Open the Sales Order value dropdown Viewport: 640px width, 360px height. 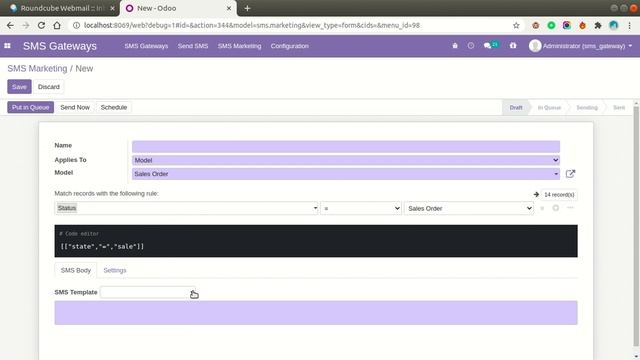click(x=469, y=208)
